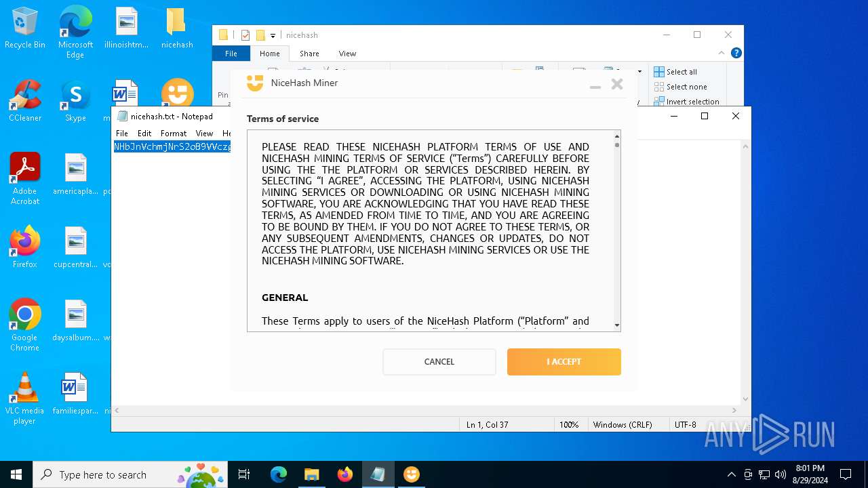This screenshot has height=488, width=868.
Task: Close the NiceHash Miner dialog
Action: coord(616,84)
